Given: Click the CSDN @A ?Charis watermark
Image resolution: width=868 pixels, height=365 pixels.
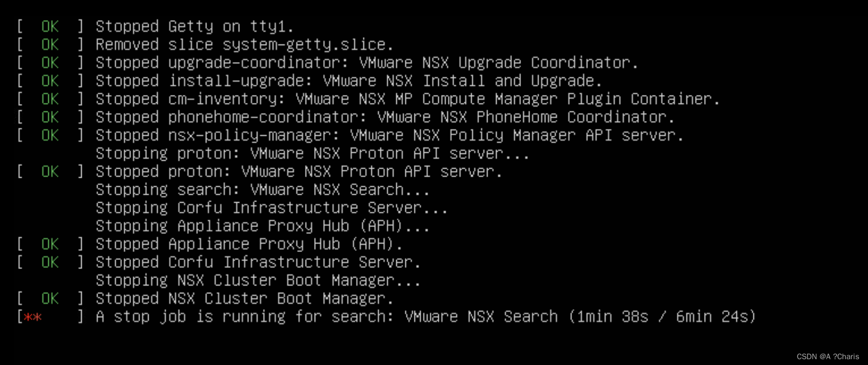Looking at the screenshot, I should 828,357.
